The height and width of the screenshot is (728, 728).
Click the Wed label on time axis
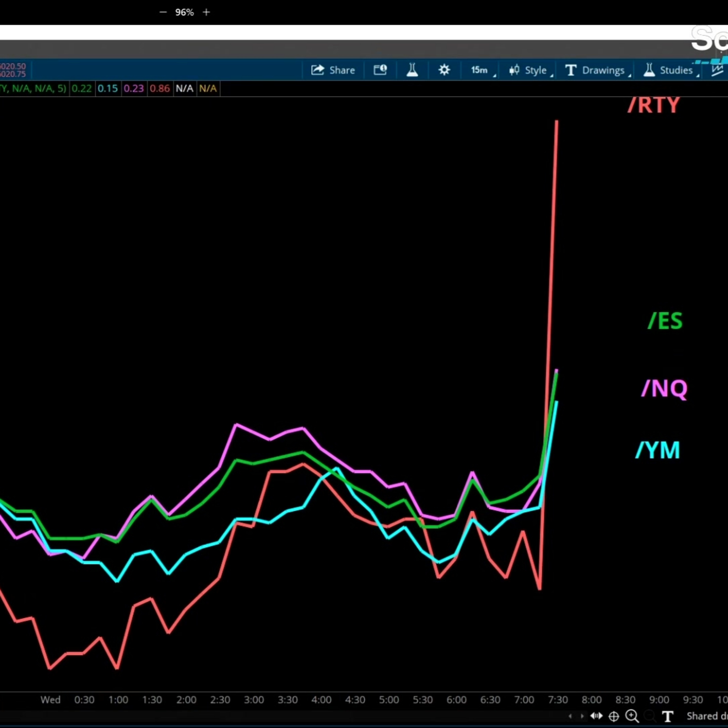(50, 700)
